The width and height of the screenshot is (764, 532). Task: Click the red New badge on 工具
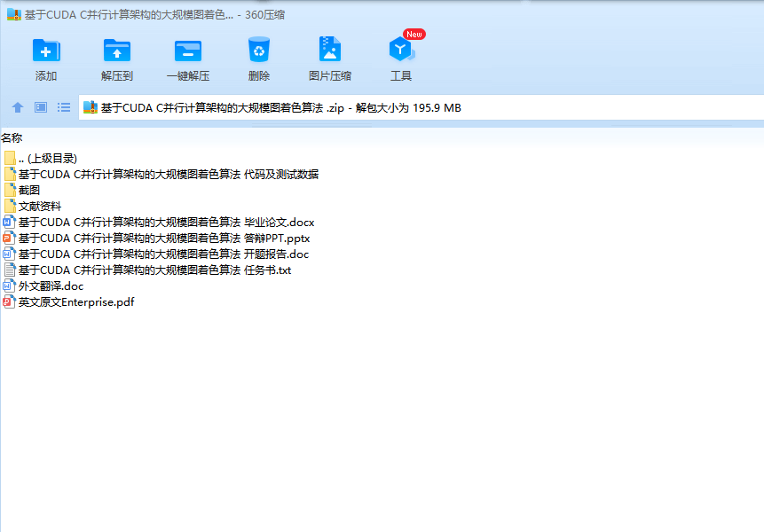414,34
